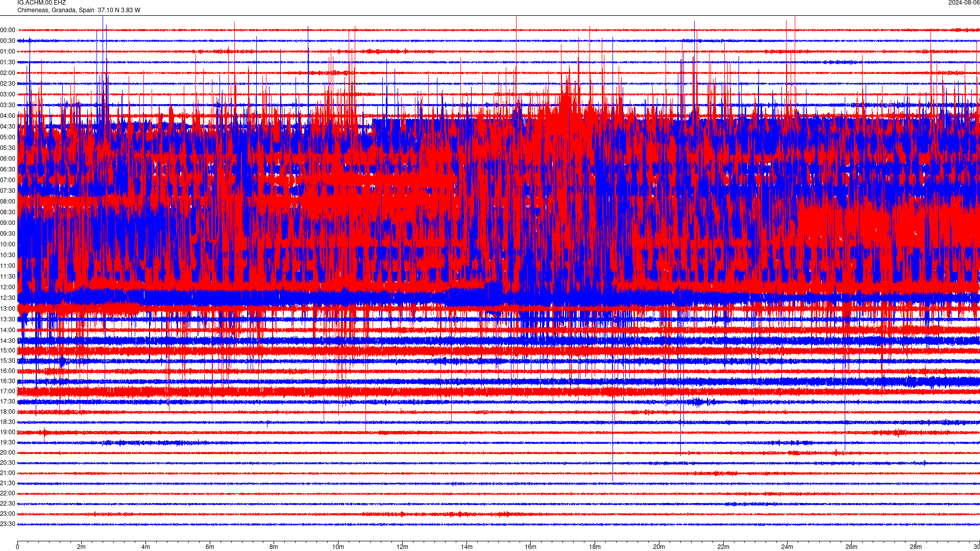Select the 01:30 trace time label
980x551 pixels.
click(8, 62)
